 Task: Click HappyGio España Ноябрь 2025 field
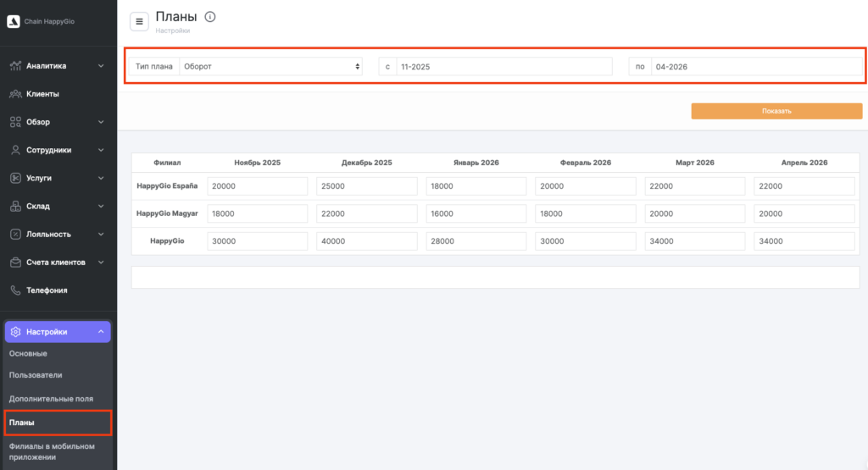pyautogui.click(x=258, y=186)
